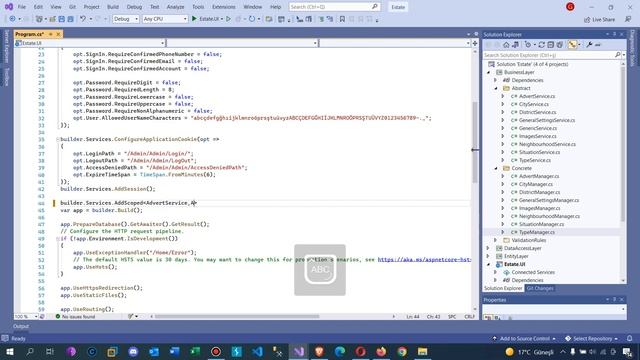The height and width of the screenshot is (360, 640).
Task: Select ImagesService.cs file
Action: (537, 136)
